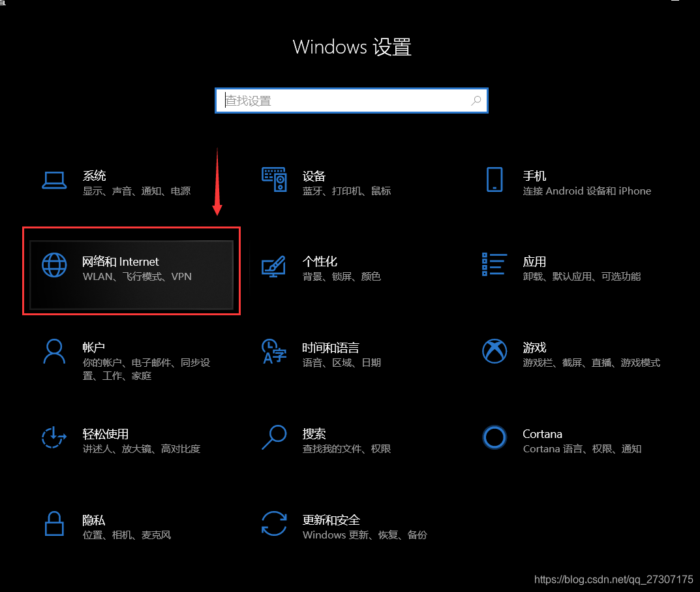Open the 游戏 title

(x=534, y=348)
